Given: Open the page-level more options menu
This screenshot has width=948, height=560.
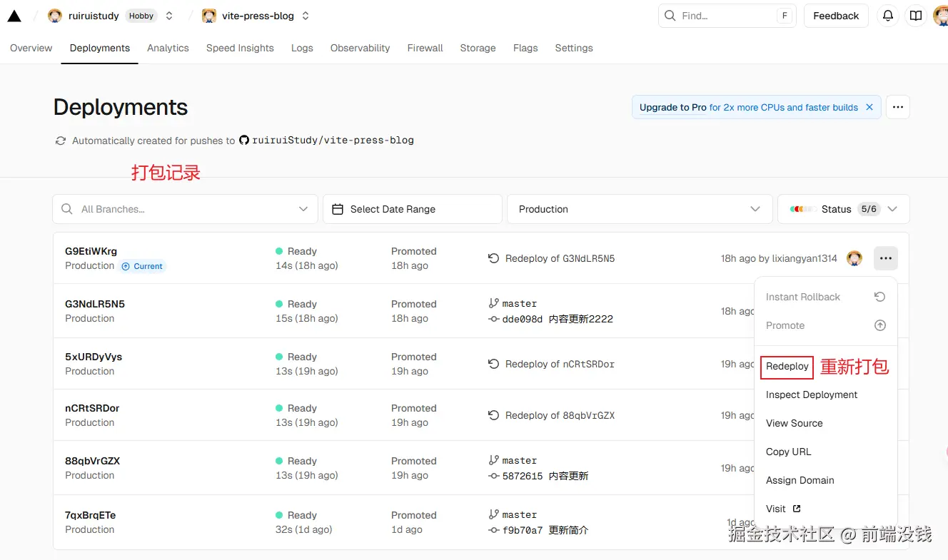Looking at the screenshot, I should pyautogui.click(x=898, y=107).
